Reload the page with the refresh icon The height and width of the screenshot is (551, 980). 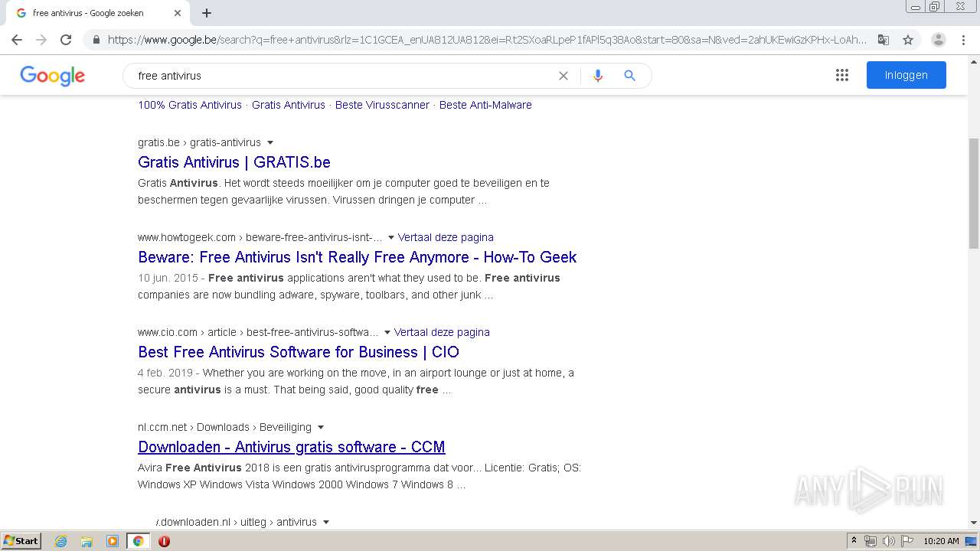tap(66, 40)
